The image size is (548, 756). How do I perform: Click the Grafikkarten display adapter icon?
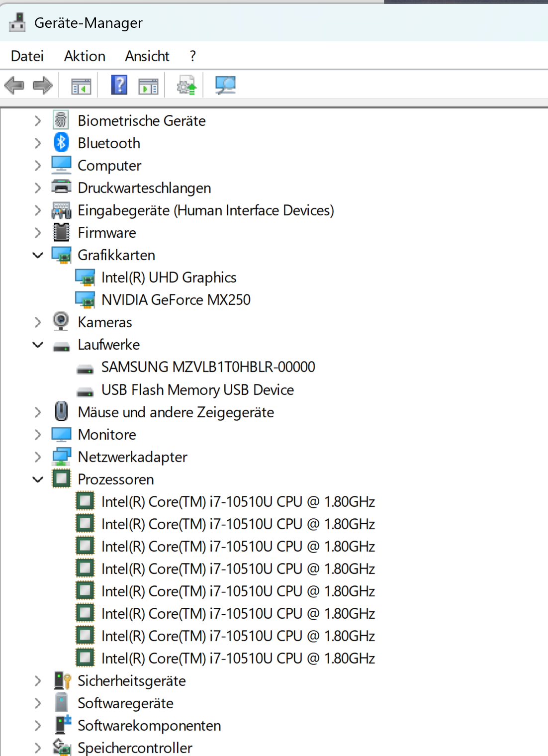(x=61, y=255)
